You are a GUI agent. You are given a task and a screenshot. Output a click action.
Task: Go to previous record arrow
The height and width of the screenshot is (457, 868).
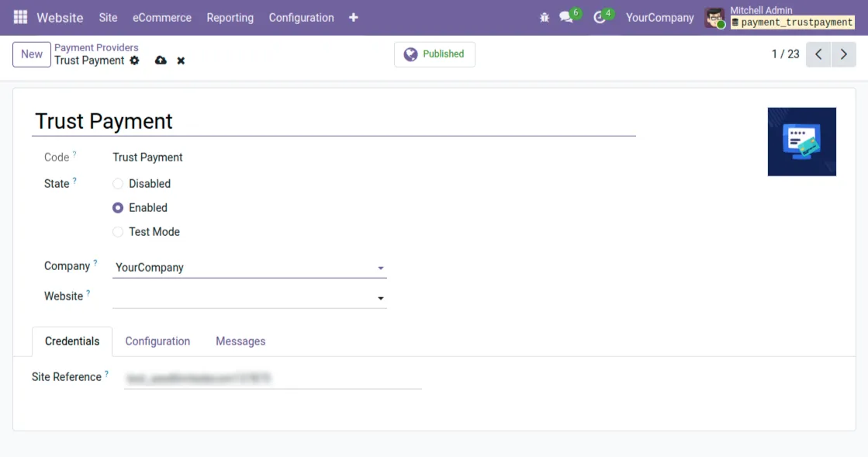tap(818, 54)
